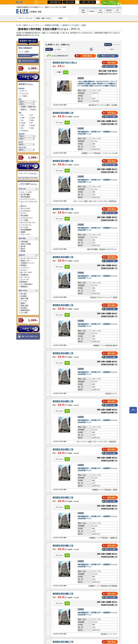Go to results page 2
Image resolution: width=138 pixels, height=644 pixels.
pos(94,49)
